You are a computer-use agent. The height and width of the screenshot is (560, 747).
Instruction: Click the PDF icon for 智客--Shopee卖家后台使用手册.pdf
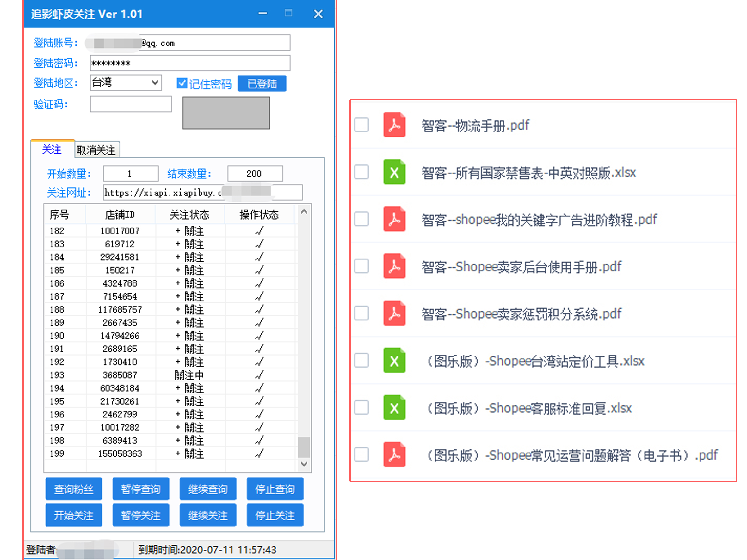[394, 266]
